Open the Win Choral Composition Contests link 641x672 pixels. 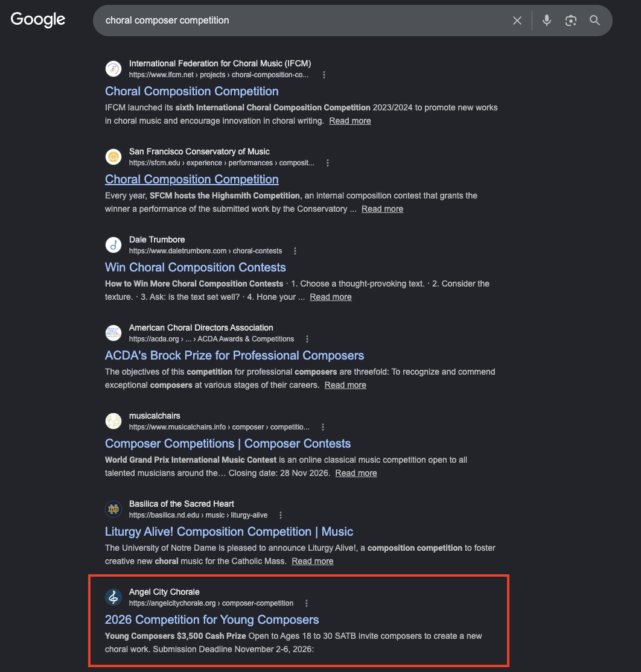196,267
